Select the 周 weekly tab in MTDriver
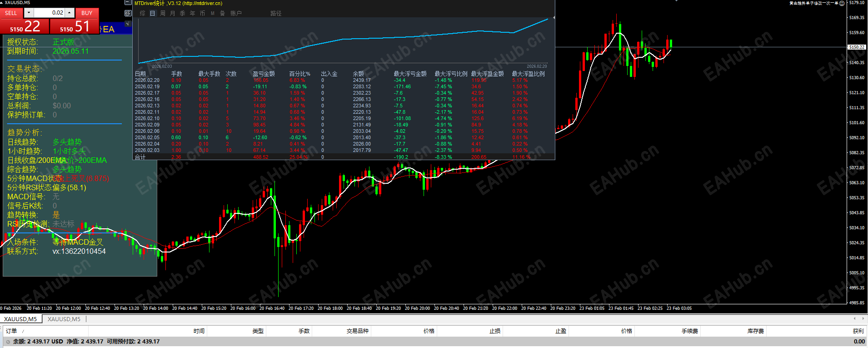The image size is (868, 348). pos(163,14)
